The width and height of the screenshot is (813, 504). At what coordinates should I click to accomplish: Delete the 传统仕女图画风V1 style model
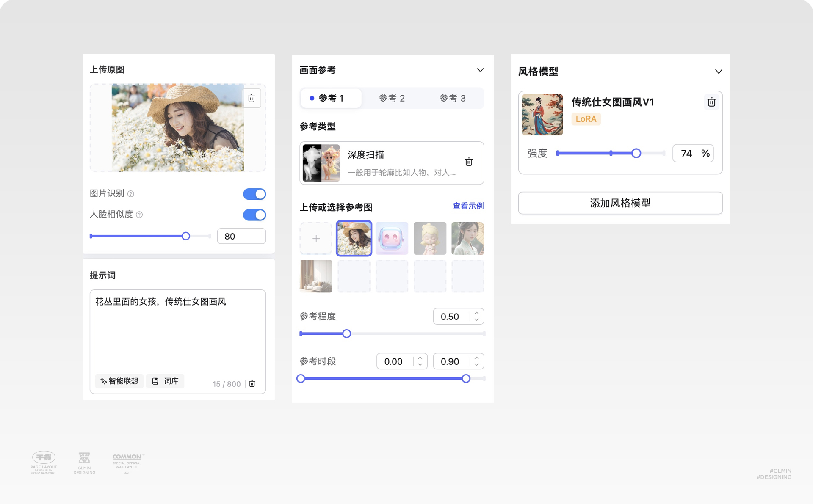(x=711, y=102)
